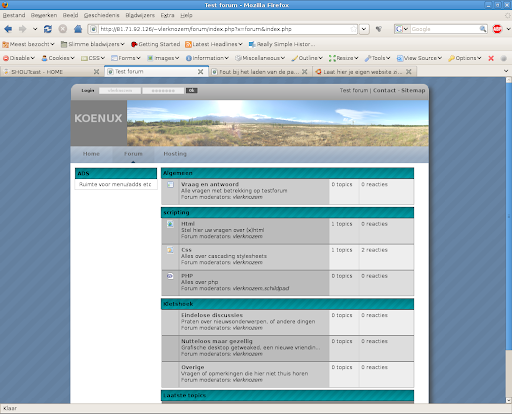Open the Css forum link
The width and height of the screenshot is (512, 414).
point(186,250)
